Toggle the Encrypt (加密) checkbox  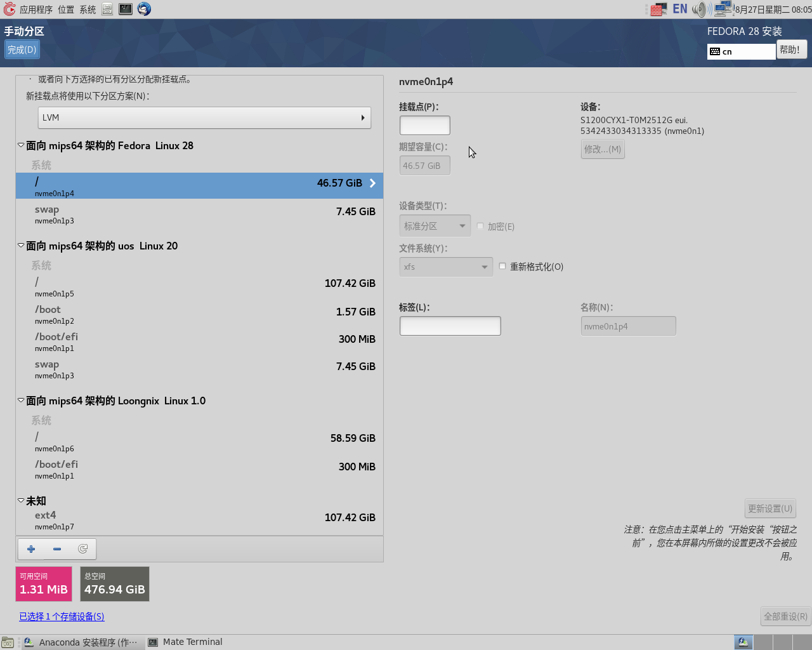coord(480,226)
